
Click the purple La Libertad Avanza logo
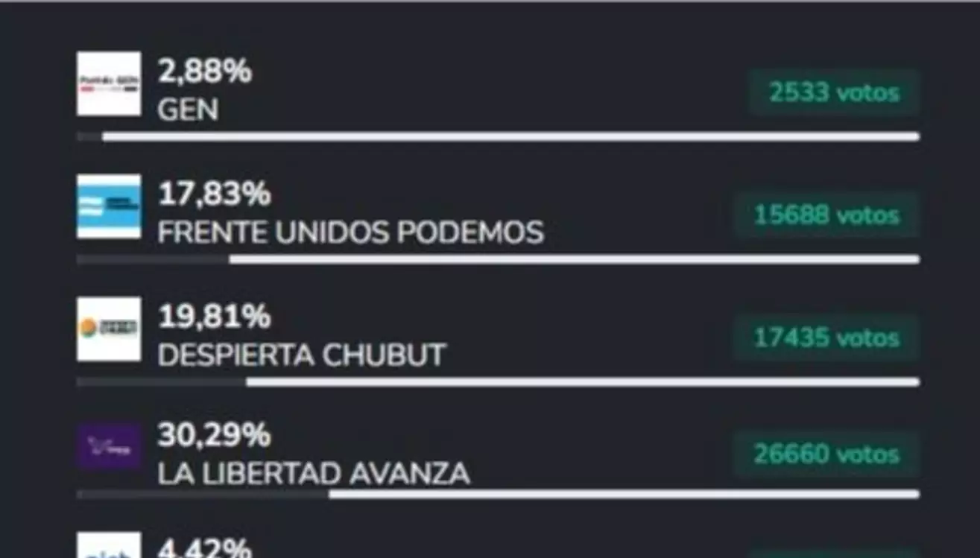[109, 447]
